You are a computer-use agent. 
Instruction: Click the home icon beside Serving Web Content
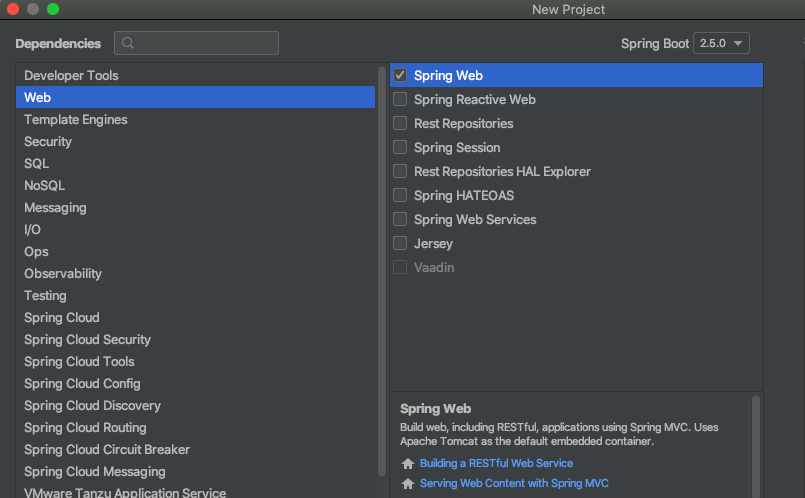click(408, 484)
